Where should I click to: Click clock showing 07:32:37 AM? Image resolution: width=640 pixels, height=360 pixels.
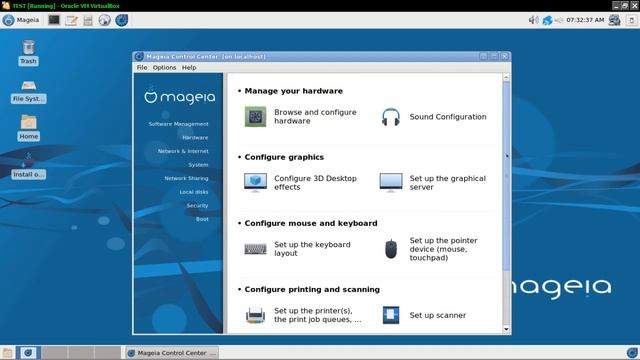(x=585, y=20)
